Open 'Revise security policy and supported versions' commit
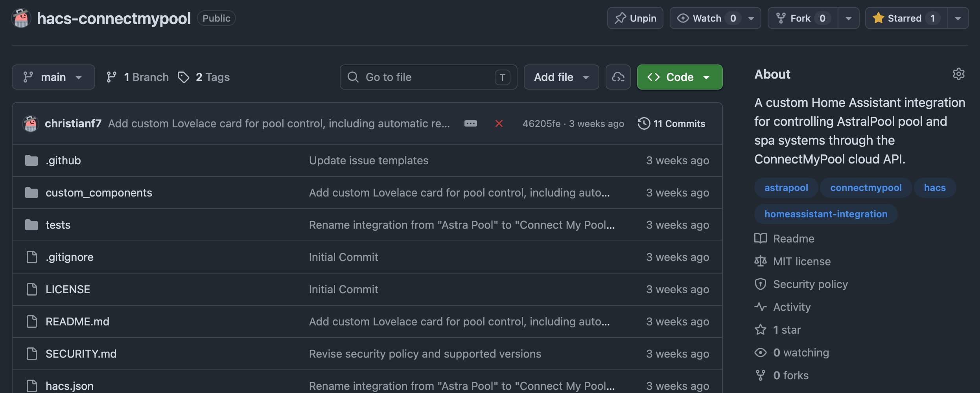Screen dimensions: 980x393 [425, 354]
